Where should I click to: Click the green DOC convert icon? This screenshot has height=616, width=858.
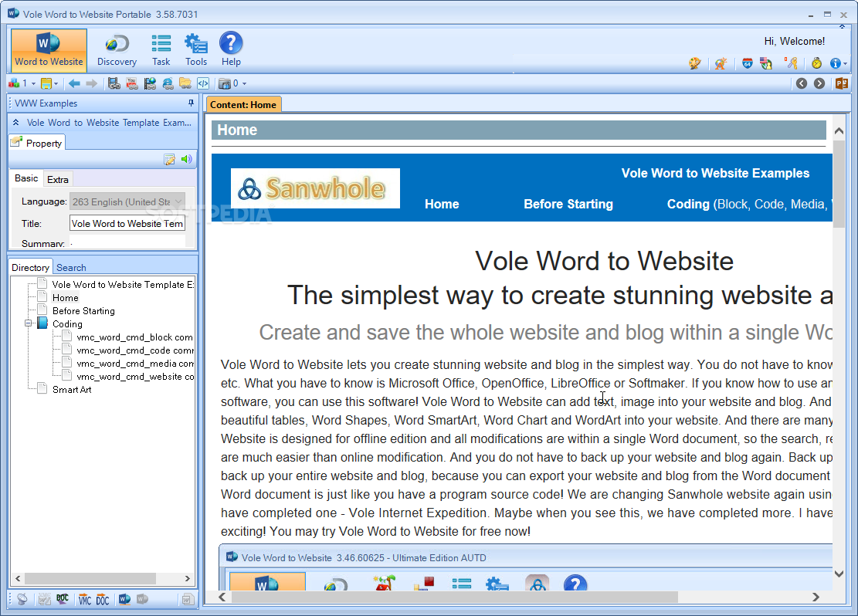click(63, 600)
